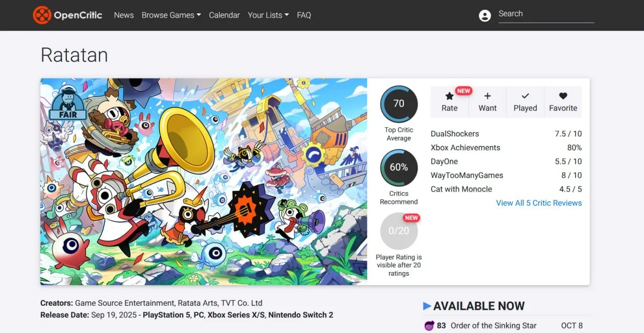Click the blue triangle beside Available Now
This screenshot has width=644, height=333.
click(x=427, y=306)
